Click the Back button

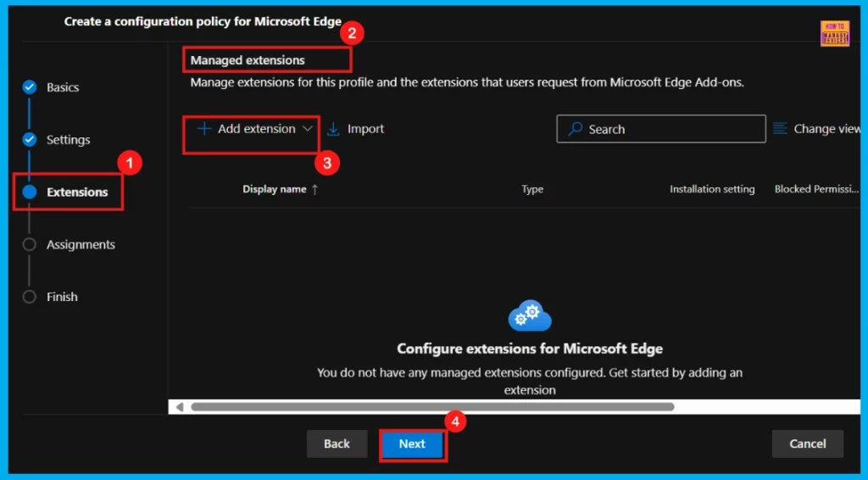[x=337, y=444]
